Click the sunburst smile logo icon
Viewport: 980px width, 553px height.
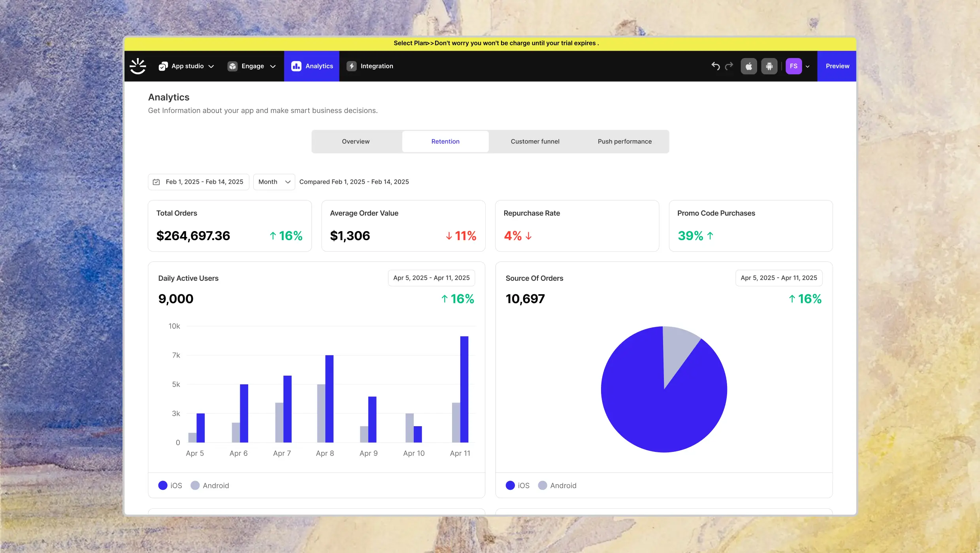pos(138,66)
